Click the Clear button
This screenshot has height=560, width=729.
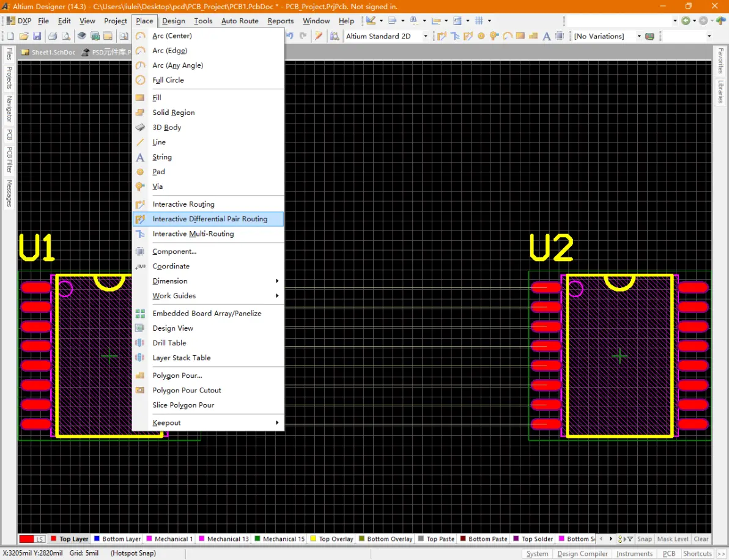(x=701, y=539)
